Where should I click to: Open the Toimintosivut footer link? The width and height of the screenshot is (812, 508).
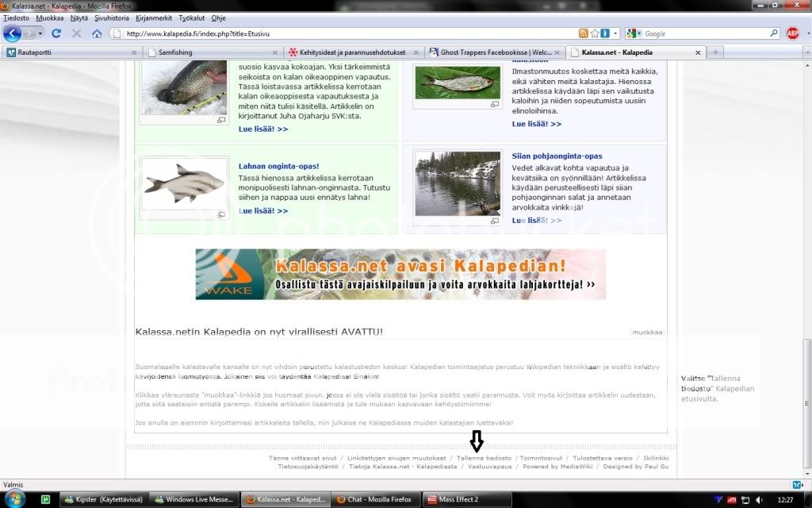[x=541, y=458]
